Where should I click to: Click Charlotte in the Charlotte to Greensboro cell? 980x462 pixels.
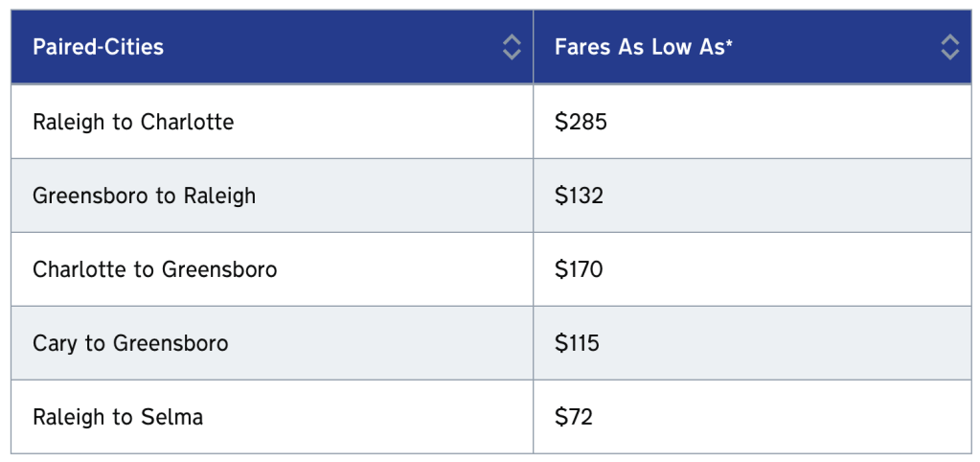[x=80, y=269]
